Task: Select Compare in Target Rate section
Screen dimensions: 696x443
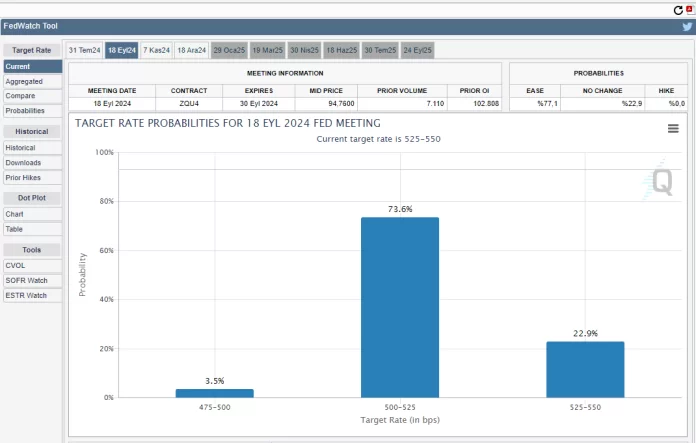Action: click(21, 96)
